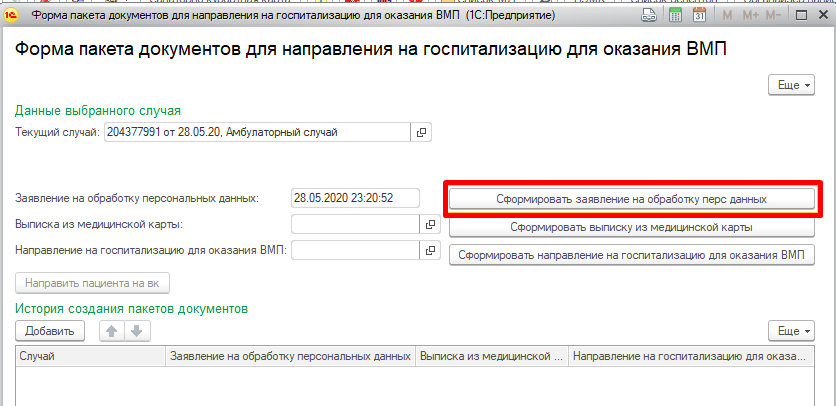Focus the Заявление date field 28.05.2020
The width and height of the screenshot is (836, 406).
355,198
